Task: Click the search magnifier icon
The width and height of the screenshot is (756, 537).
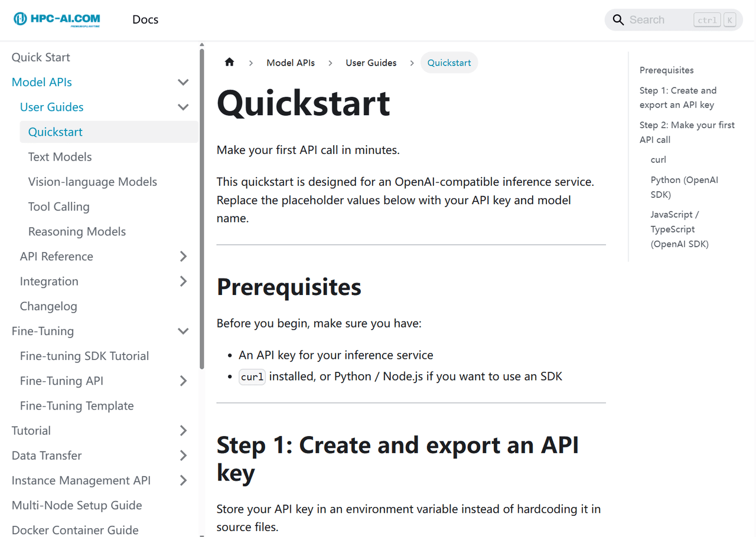Action: (x=618, y=20)
